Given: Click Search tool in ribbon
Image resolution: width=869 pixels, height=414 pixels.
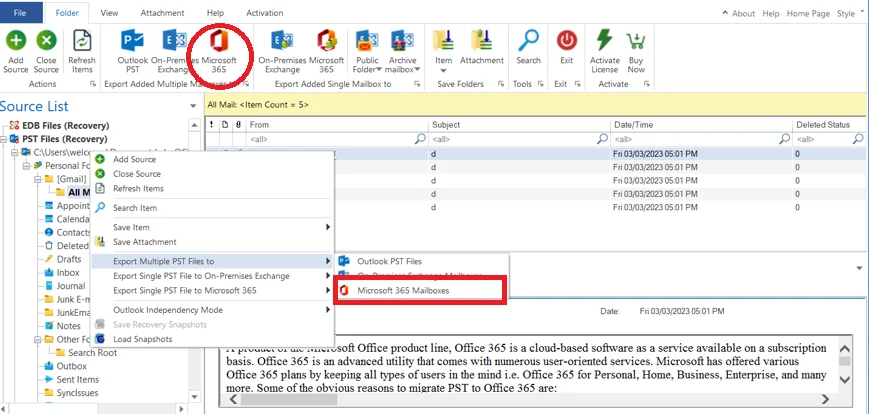Looking at the screenshot, I should click(x=528, y=47).
